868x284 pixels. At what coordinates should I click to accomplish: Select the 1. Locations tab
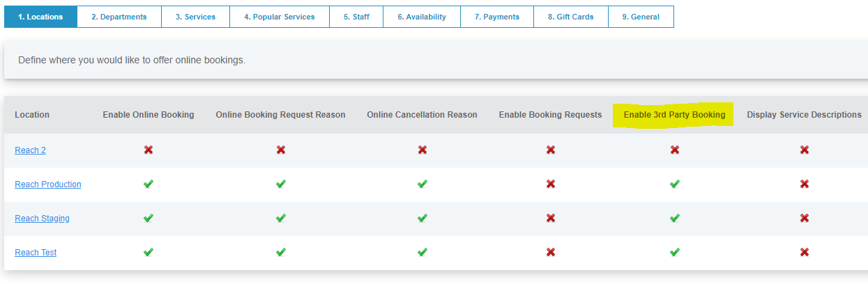coord(40,17)
